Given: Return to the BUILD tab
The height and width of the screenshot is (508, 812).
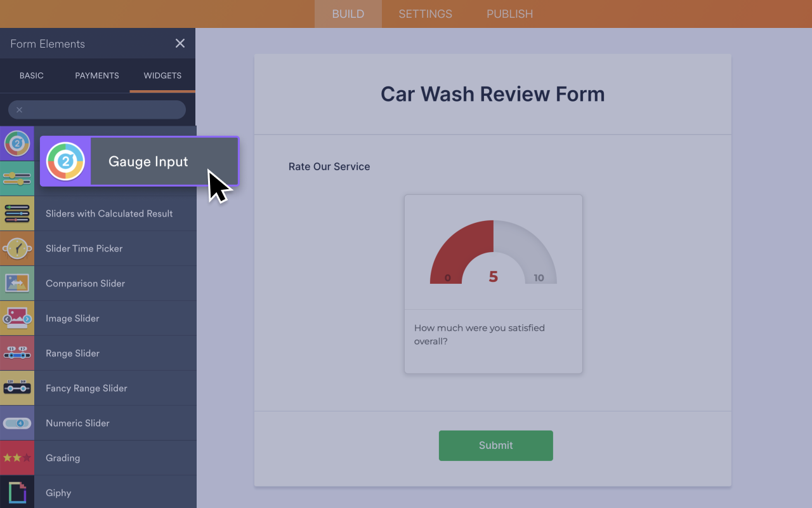Looking at the screenshot, I should [348, 13].
